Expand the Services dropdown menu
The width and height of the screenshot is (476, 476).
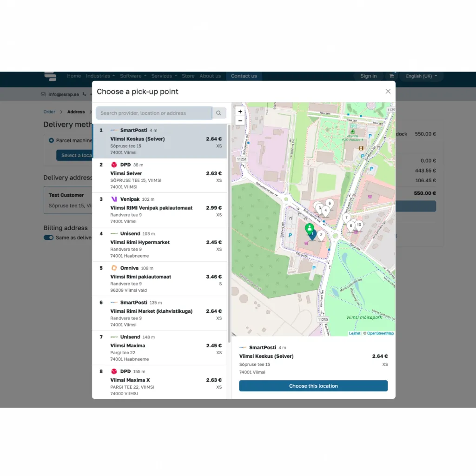(x=164, y=76)
